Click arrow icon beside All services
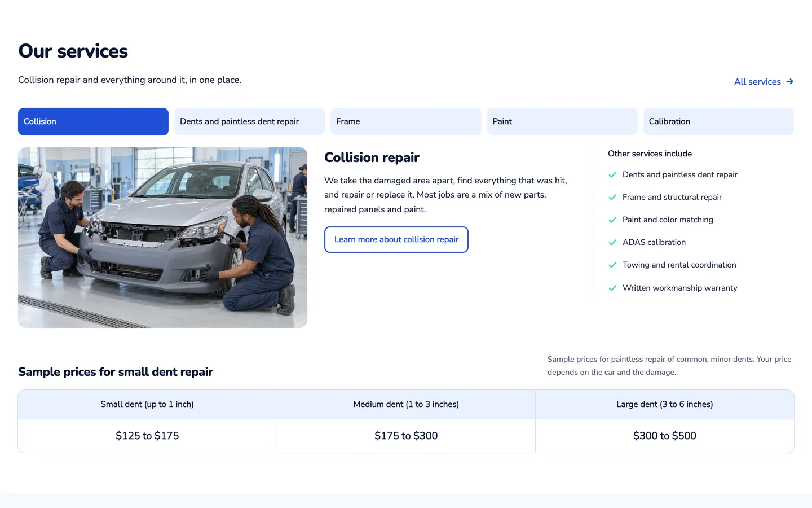The width and height of the screenshot is (812, 508). (790, 82)
